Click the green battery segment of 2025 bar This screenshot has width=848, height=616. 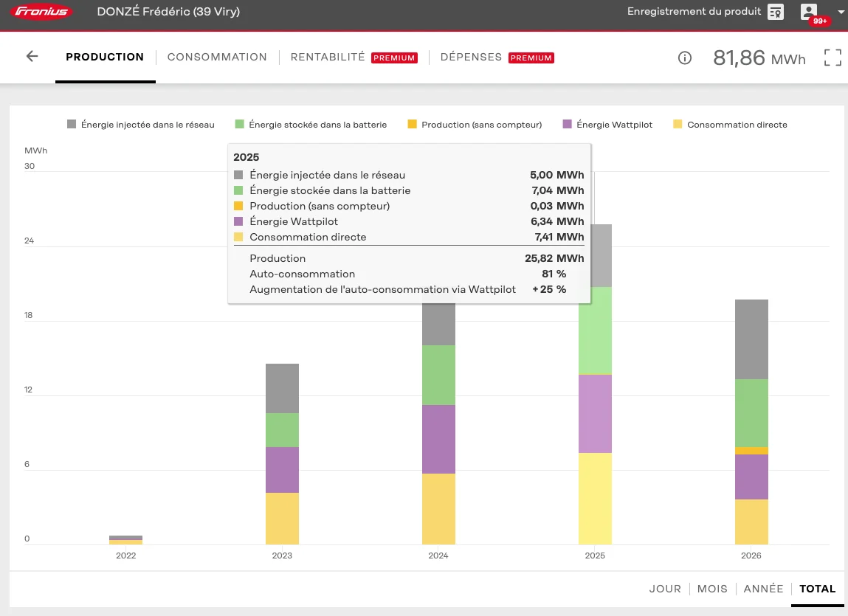point(595,331)
